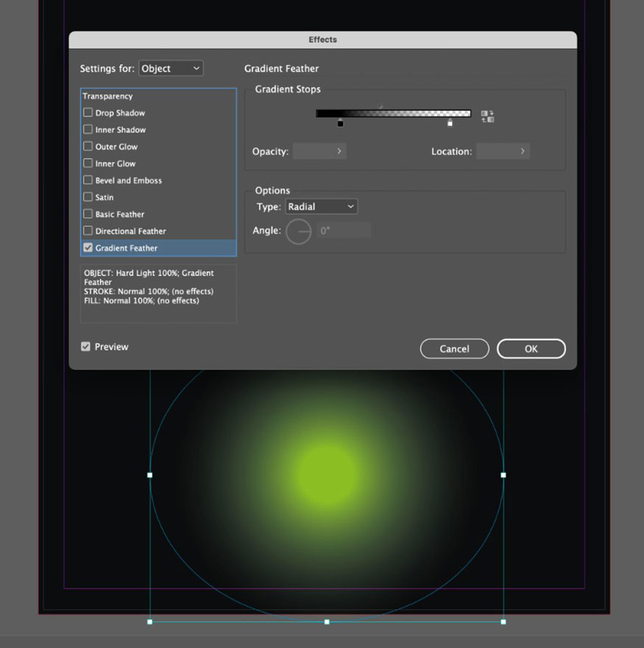Select the Drop Shadow label
Image resolution: width=644 pixels, height=648 pixels.
coord(120,113)
